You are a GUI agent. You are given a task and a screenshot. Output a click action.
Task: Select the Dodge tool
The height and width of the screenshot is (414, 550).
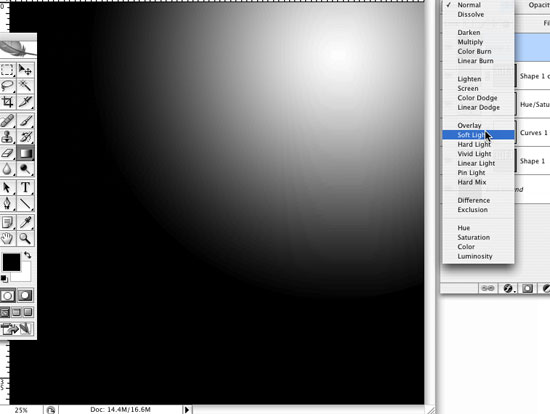[x=25, y=169]
